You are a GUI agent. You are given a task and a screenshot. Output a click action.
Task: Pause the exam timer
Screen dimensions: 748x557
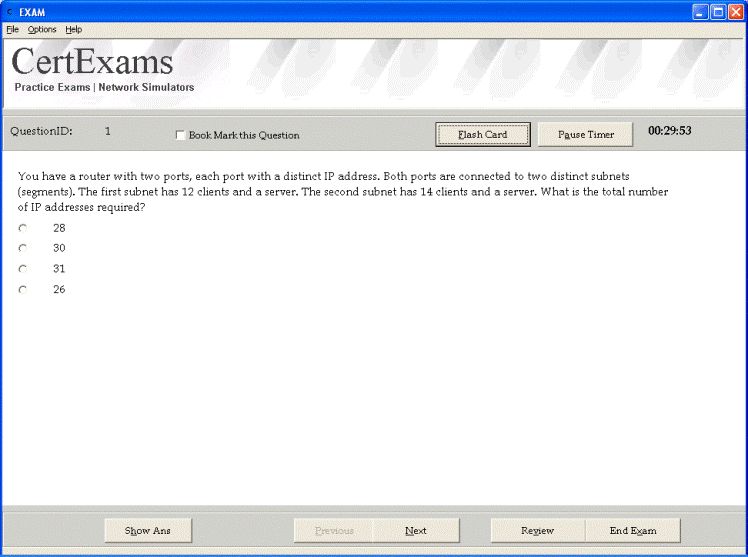(x=585, y=134)
